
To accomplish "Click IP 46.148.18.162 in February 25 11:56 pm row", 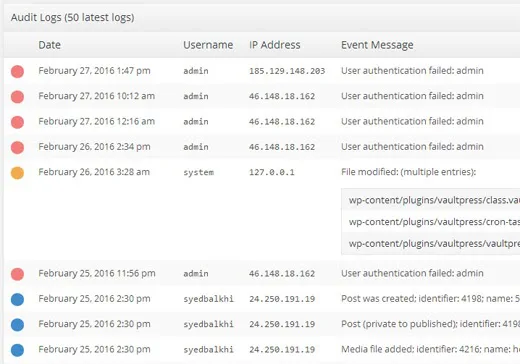I will tap(282, 274).
